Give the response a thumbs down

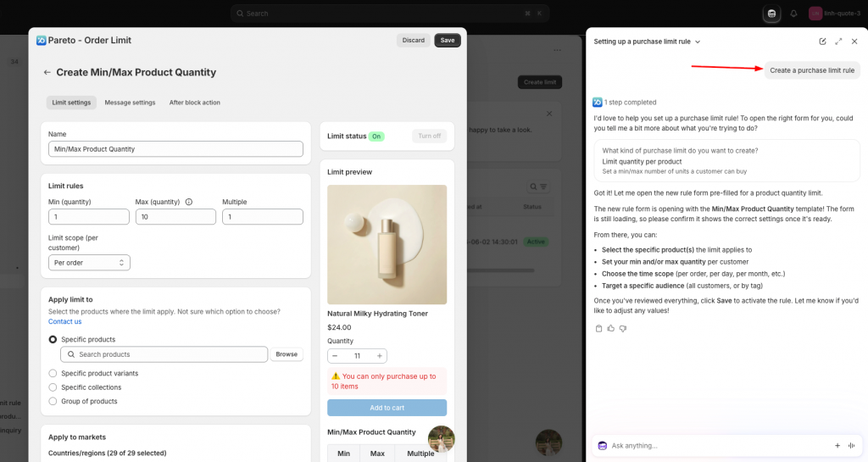[x=623, y=329]
